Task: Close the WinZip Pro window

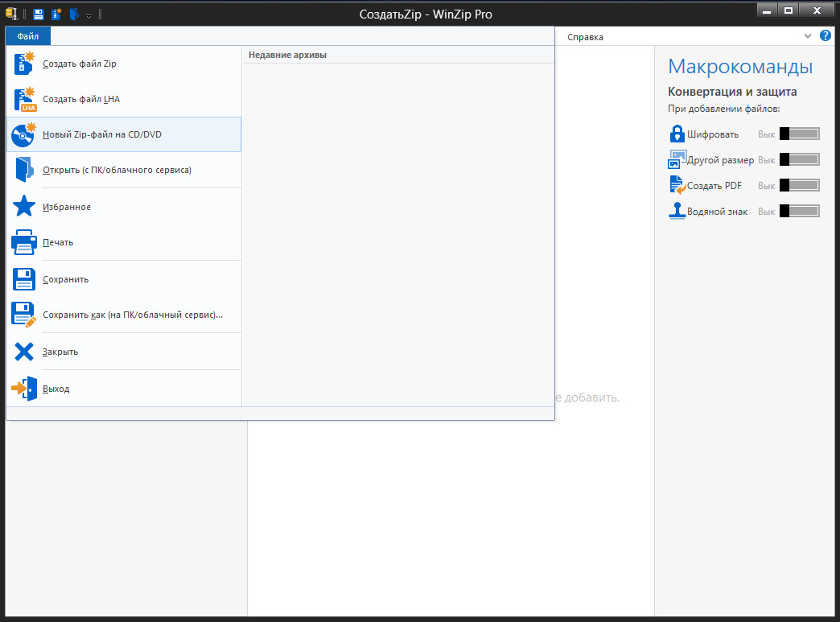Action: pyautogui.click(x=817, y=10)
